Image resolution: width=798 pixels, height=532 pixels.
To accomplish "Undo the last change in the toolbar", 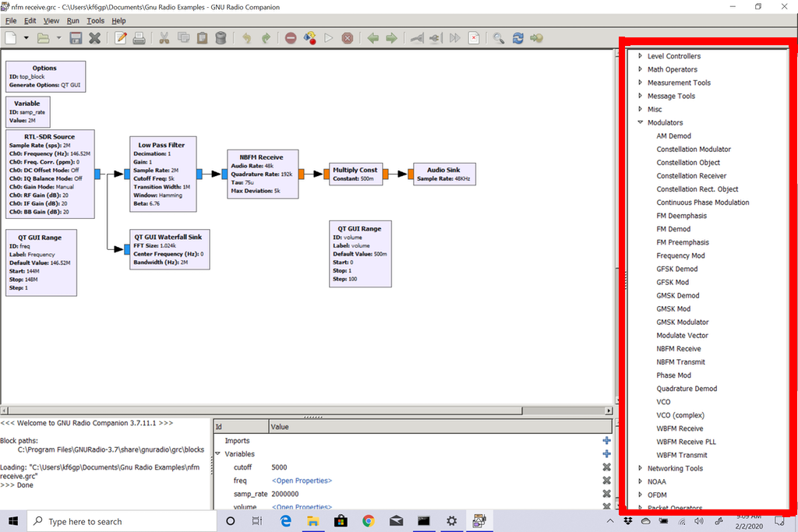I will click(246, 38).
